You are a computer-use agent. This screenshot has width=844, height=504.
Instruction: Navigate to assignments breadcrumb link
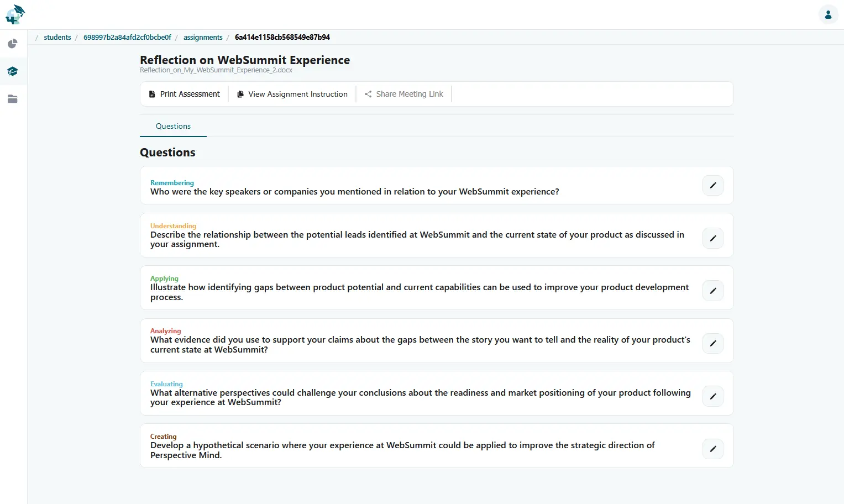(203, 37)
